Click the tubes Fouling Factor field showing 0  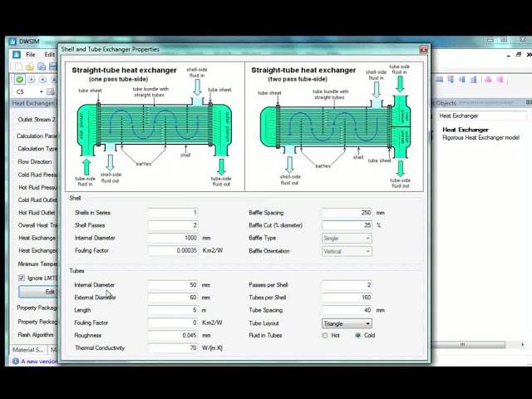pyautogui.click(x=173, y=323)
